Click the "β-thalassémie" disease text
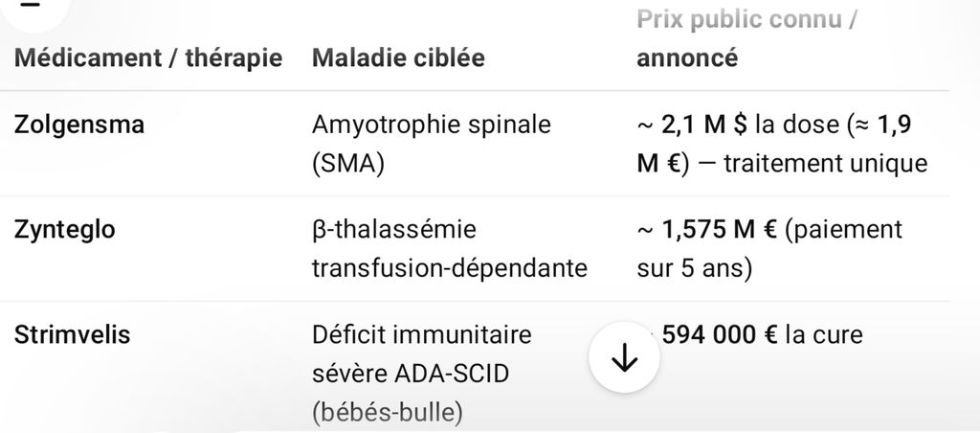 point(394,230)
